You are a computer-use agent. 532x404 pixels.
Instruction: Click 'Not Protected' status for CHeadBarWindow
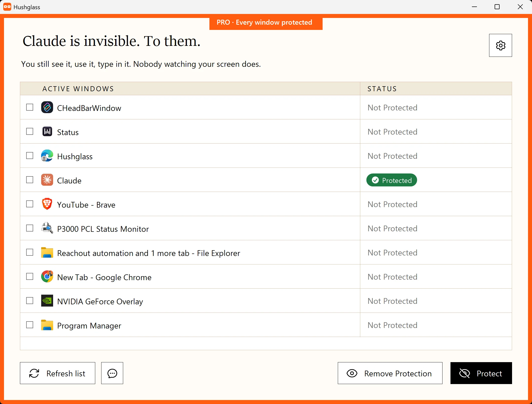click(392, 108)
